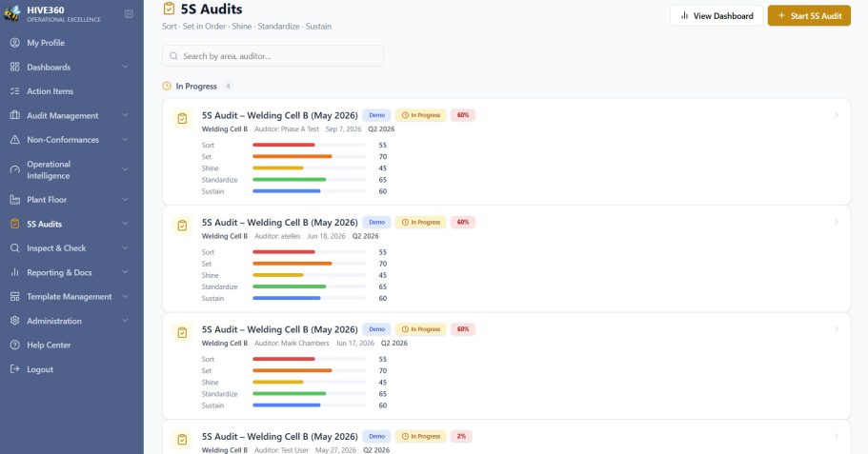Open My Profile menu item

click(71, 43)
